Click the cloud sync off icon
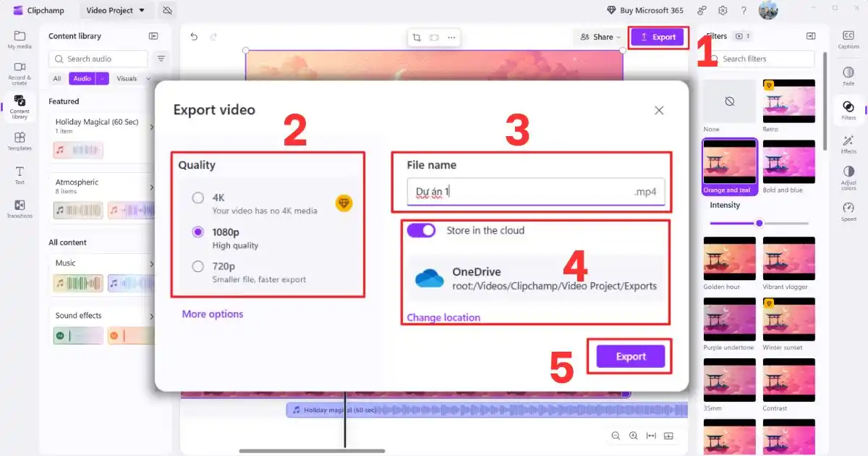The height and width of the screenshot is (456, 868). 167,11
